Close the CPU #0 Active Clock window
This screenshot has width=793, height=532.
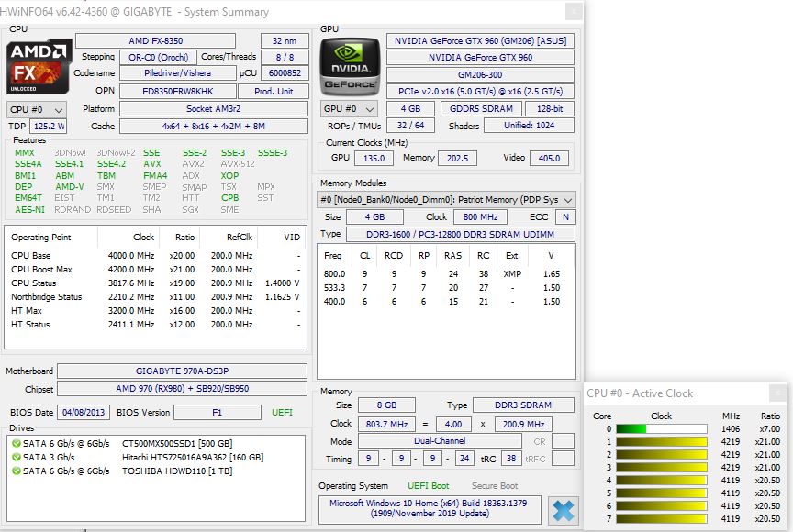[777, 393]
